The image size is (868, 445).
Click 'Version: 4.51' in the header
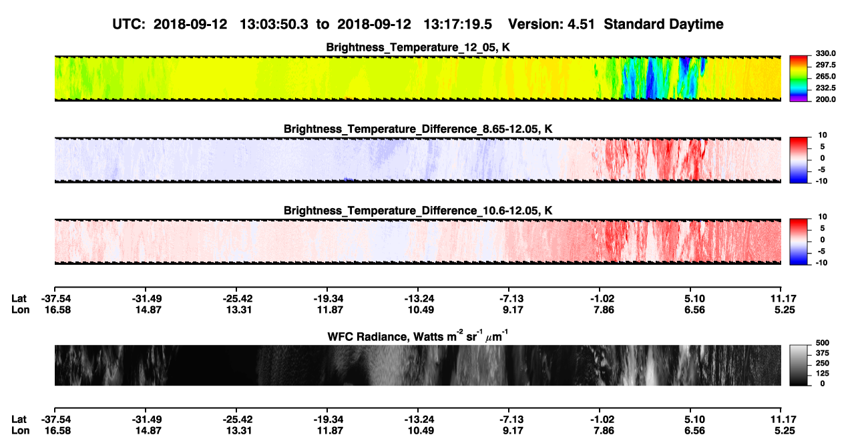pos(553,24)
